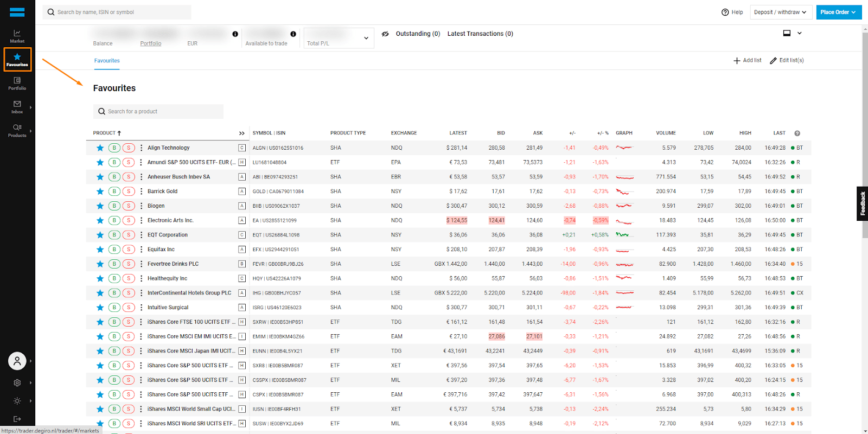Open the Feedback side tab
Screen dimensions: 868x434
[x=863, y=203]
